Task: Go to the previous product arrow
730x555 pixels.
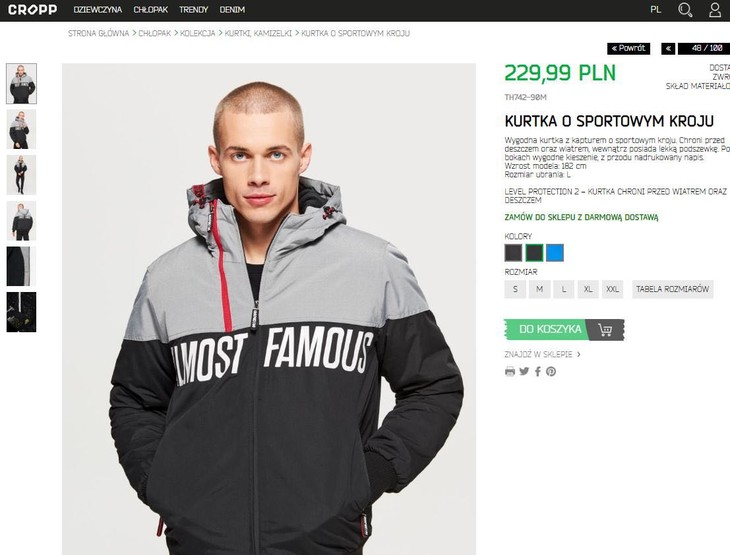Action: tap(668, 48)
